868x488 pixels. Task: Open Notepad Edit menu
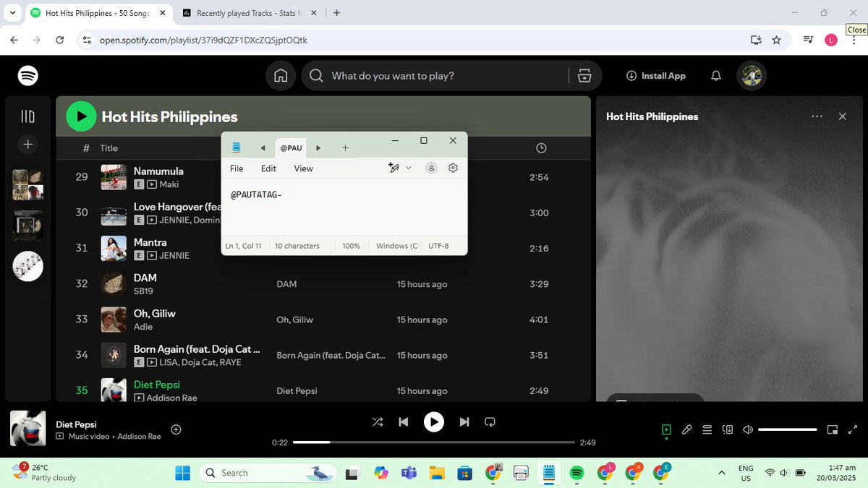pyautogui.click(x=268, y=168)
